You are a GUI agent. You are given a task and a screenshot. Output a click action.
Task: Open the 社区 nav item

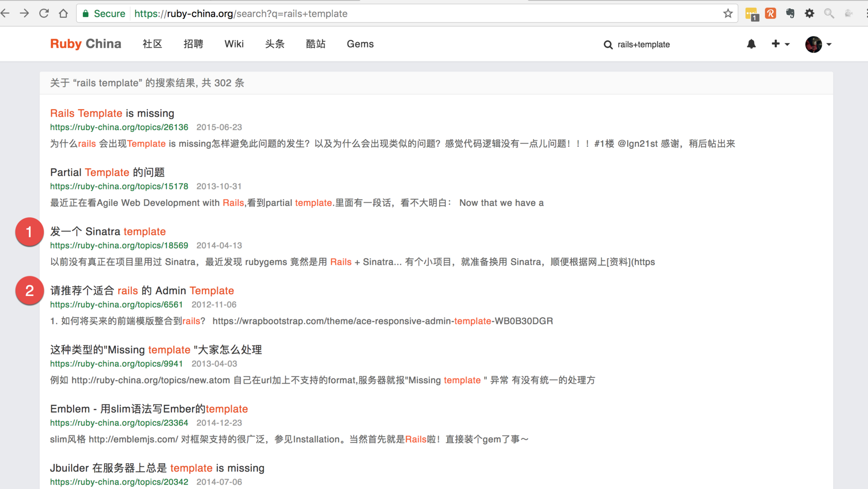152,44
